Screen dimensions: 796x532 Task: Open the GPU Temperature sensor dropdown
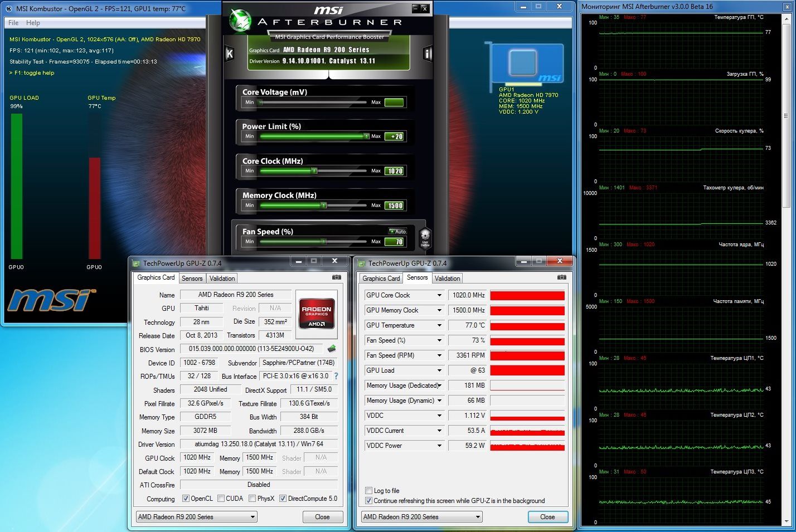pyautogui.click(x=439, y=325)
